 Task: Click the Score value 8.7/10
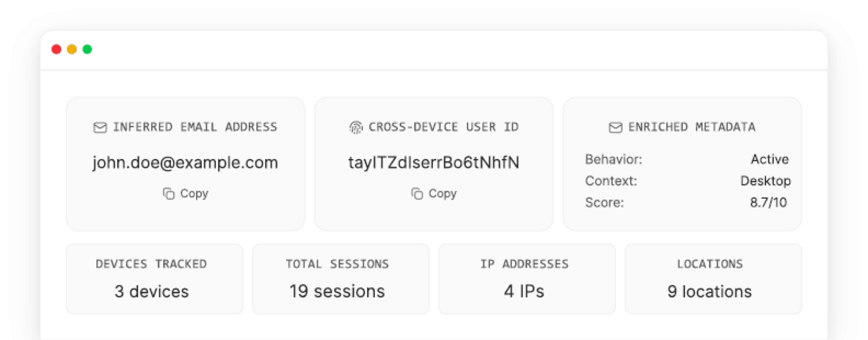coord(768,203)
